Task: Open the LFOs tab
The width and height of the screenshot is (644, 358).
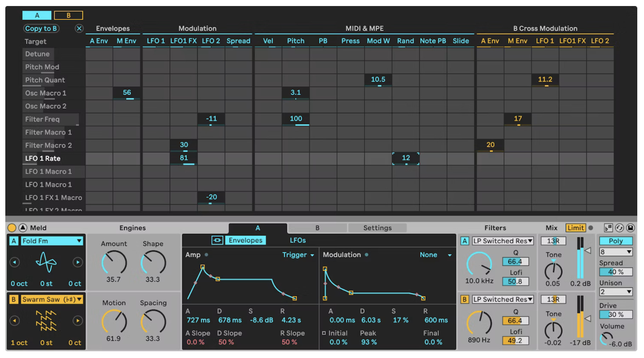Action: click(x=298, y=240)
